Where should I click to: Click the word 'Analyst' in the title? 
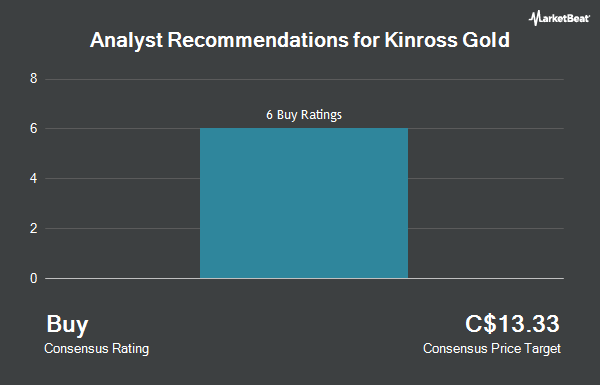click(x=126, y=41)
